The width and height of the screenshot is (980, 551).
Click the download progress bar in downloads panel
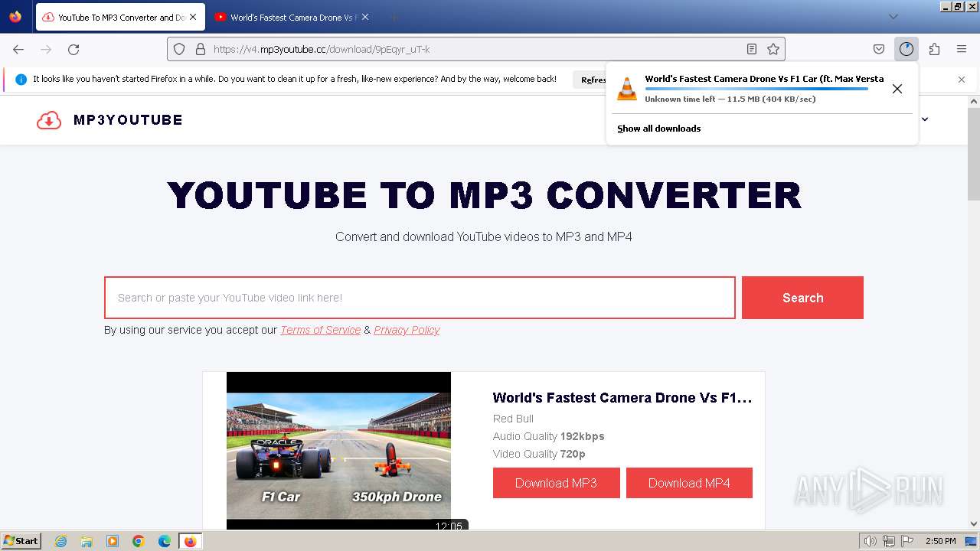(x=756, y=89)
